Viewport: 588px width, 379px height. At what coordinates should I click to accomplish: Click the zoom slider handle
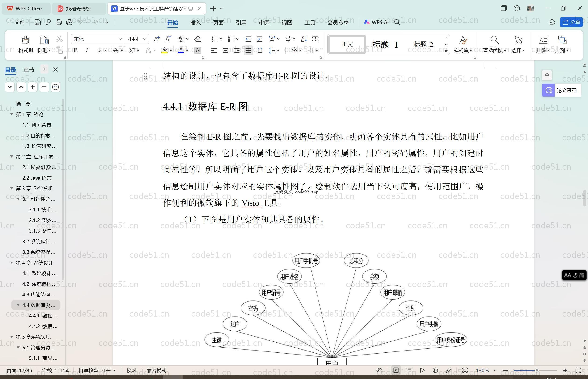point(536,370)
